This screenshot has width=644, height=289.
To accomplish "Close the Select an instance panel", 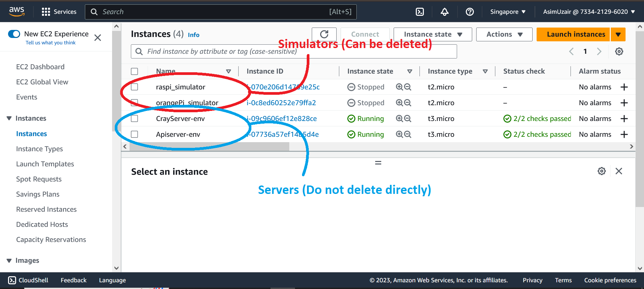I will pos(619,171).
